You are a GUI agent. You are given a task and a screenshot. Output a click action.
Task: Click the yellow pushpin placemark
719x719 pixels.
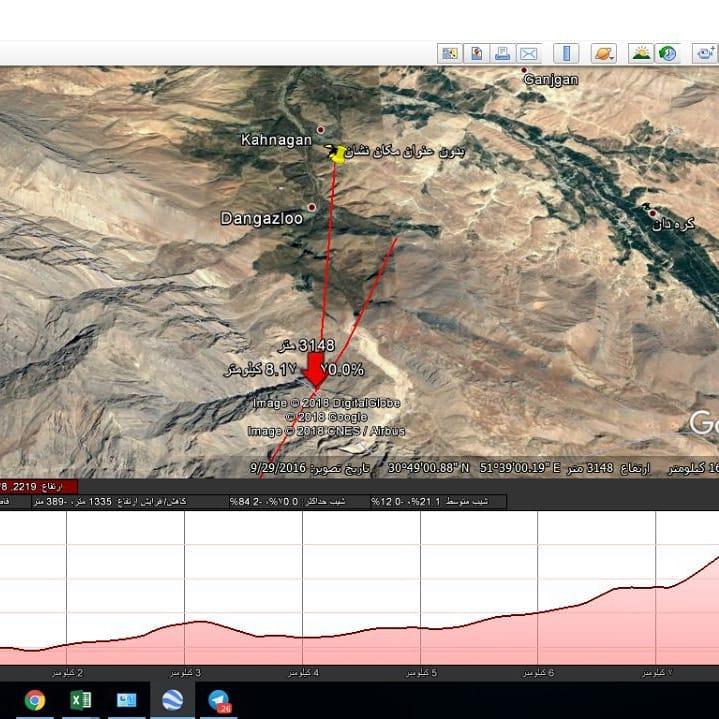337,153
